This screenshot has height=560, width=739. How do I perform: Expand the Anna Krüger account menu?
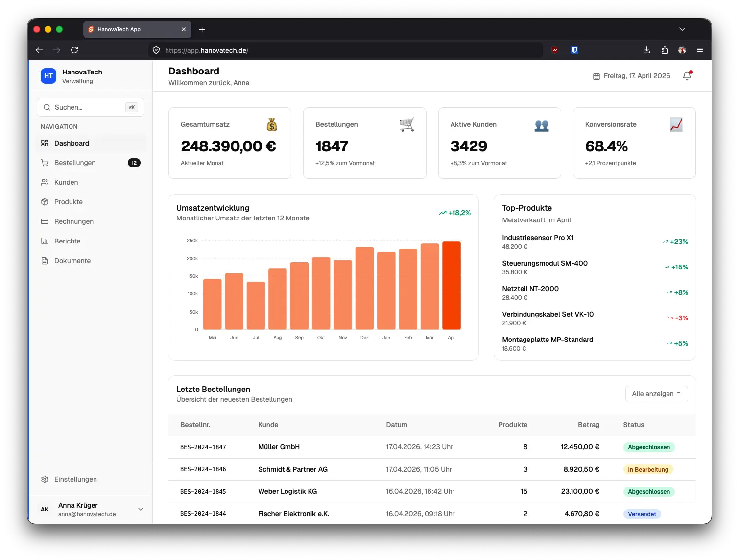coord(141,509)
